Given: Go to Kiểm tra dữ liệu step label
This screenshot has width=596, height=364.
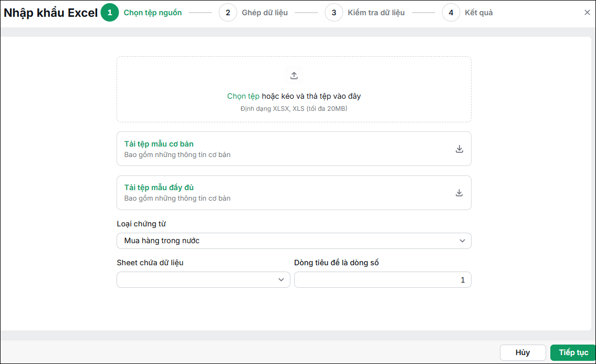Looking at the screenshot, I should [376, 13].
